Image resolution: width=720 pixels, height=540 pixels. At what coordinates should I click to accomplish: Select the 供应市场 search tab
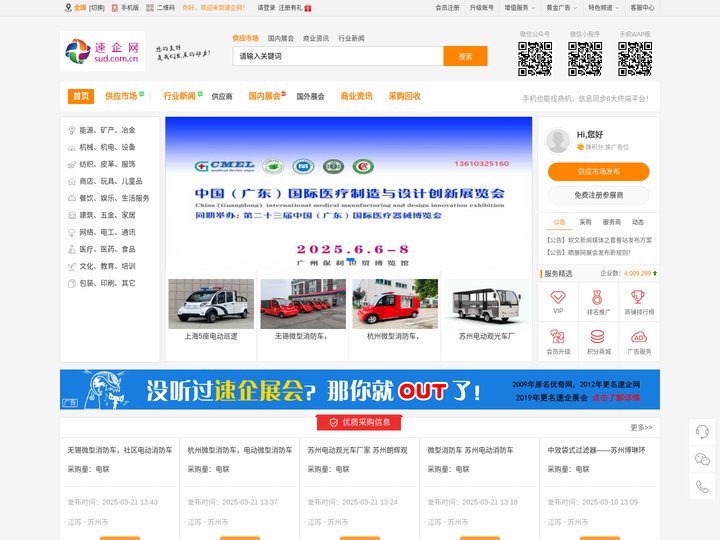click(245, 38)
